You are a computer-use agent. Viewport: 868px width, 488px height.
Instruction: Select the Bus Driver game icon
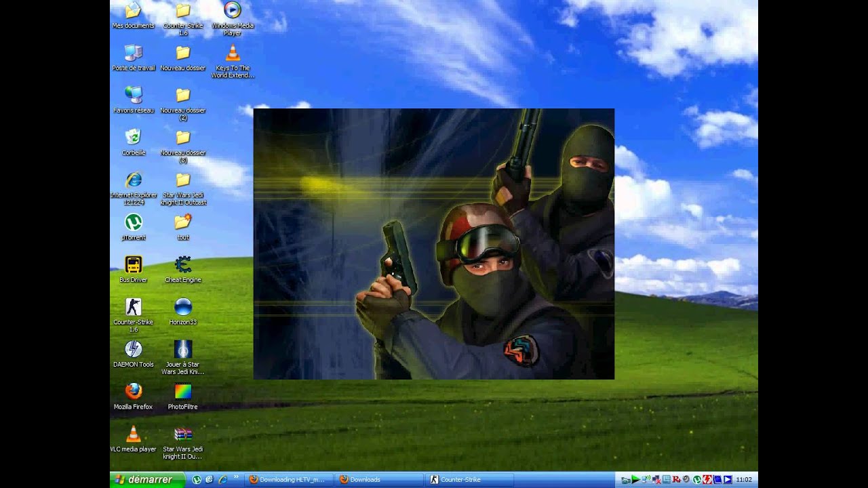[x=134, y=269]
